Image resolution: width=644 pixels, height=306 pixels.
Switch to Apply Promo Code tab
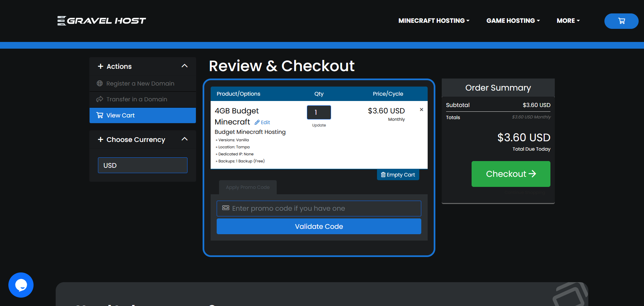coord(248,187)
